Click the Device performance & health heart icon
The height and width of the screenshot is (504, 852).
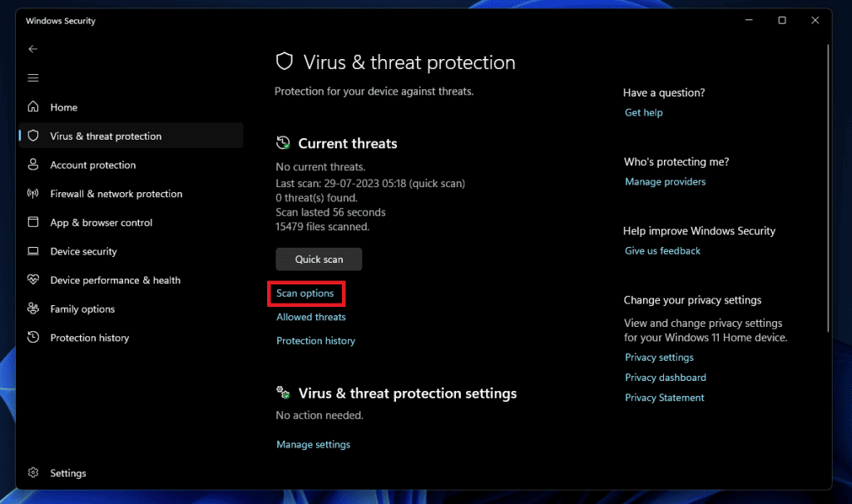coord(33,280)
